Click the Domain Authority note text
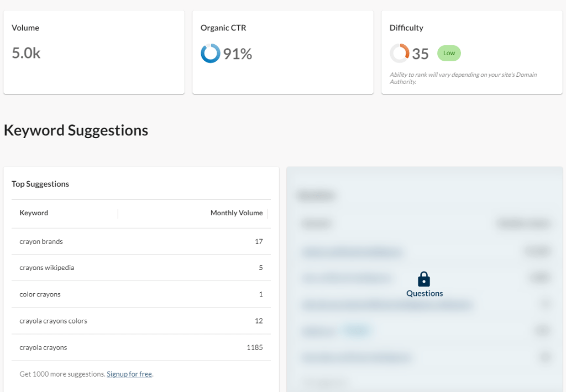The height and width of the screenshot is (392, 566). click(x=463, y=78)
